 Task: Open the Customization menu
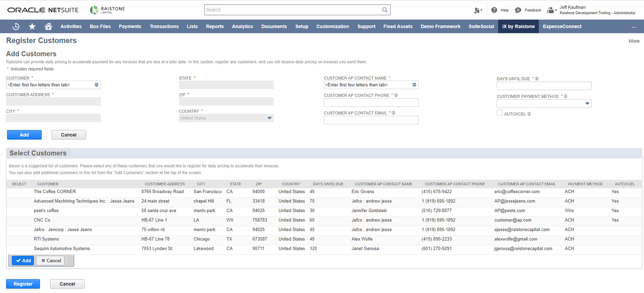332,27
